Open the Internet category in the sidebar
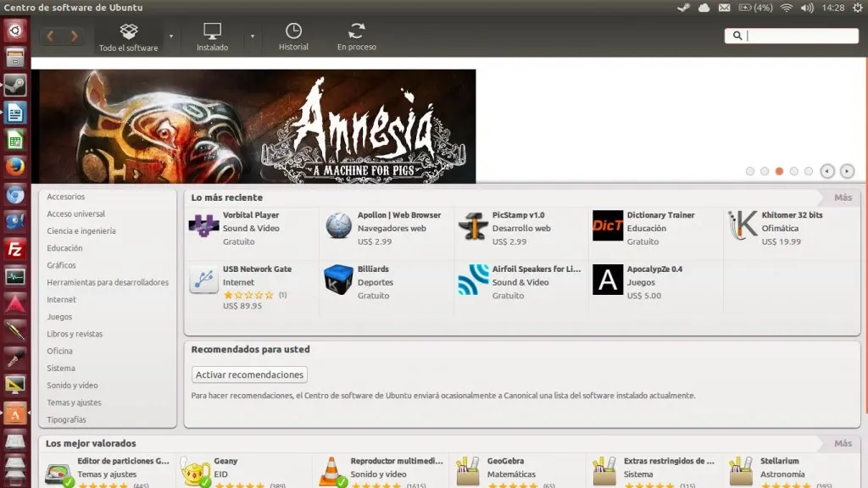This screenshot has width=868, height=488. (x=61, y=299)
